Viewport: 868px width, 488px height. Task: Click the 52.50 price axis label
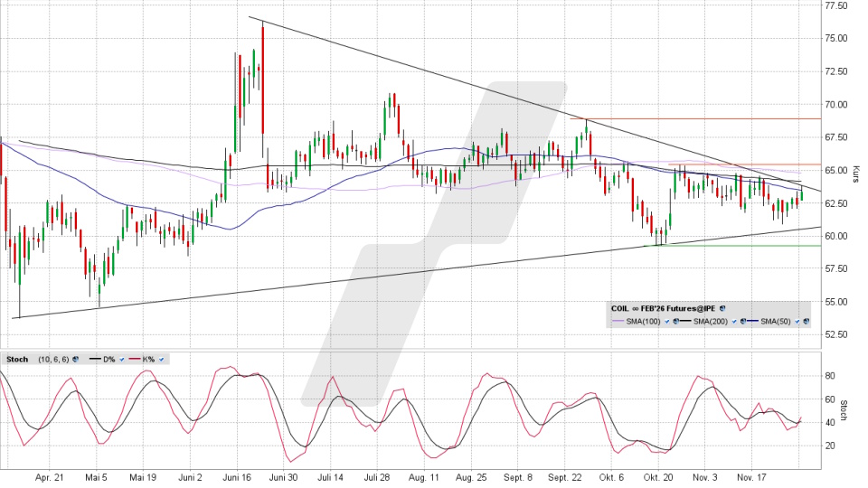pyautogui.click(x=835, y=334)
